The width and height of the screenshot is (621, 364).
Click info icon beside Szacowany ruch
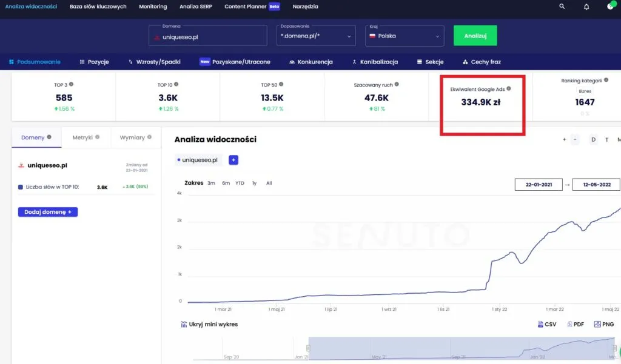397,84
